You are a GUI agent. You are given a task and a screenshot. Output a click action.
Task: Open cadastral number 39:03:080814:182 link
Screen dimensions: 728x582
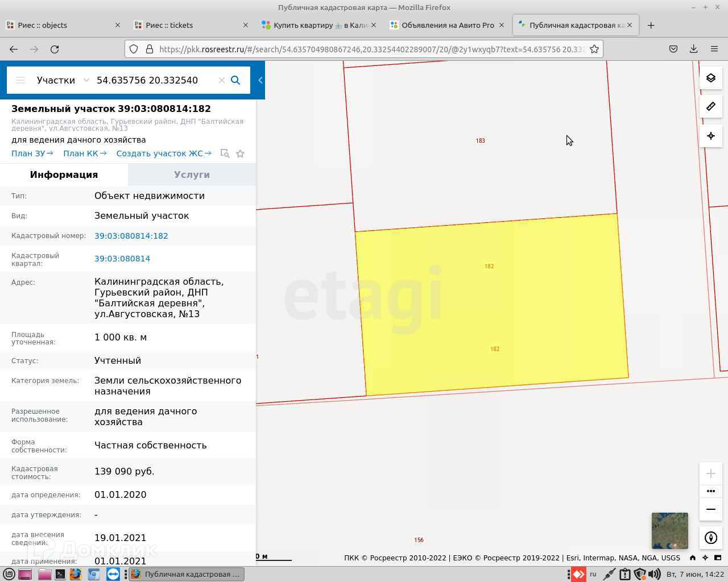(x=131, y=236)
